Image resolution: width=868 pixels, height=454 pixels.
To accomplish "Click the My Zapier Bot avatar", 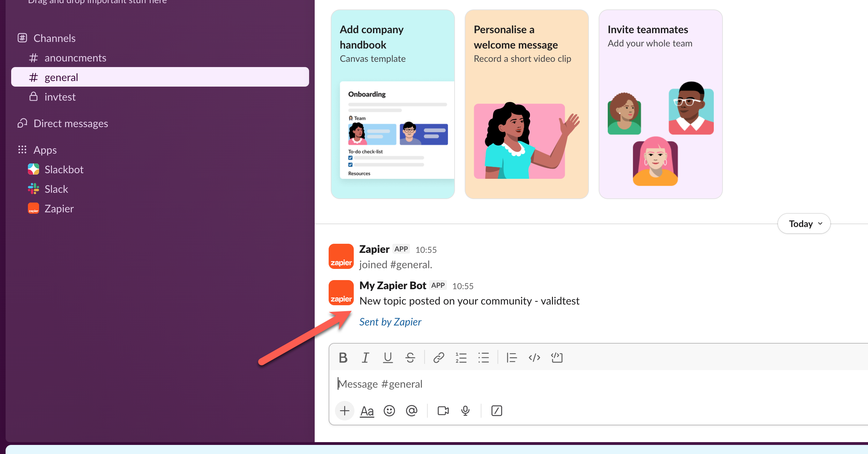I will [x=341, y=293].
